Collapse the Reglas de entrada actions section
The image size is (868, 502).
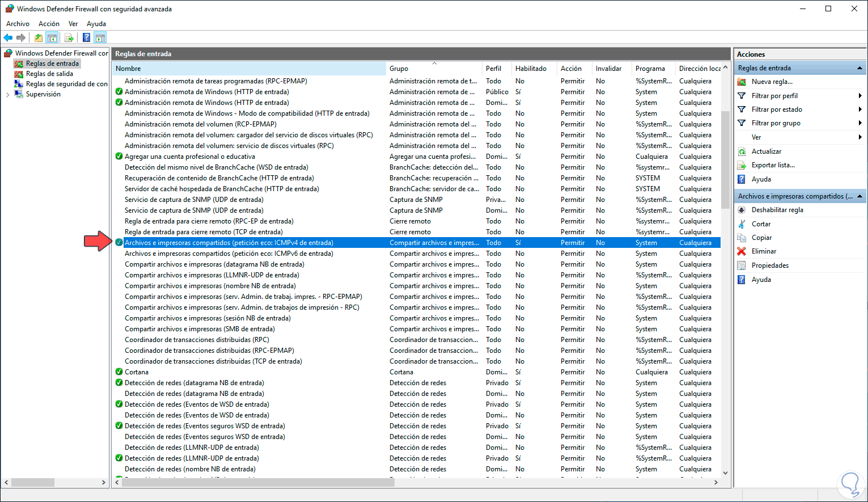pyautogui.click(x=859, y=68)
